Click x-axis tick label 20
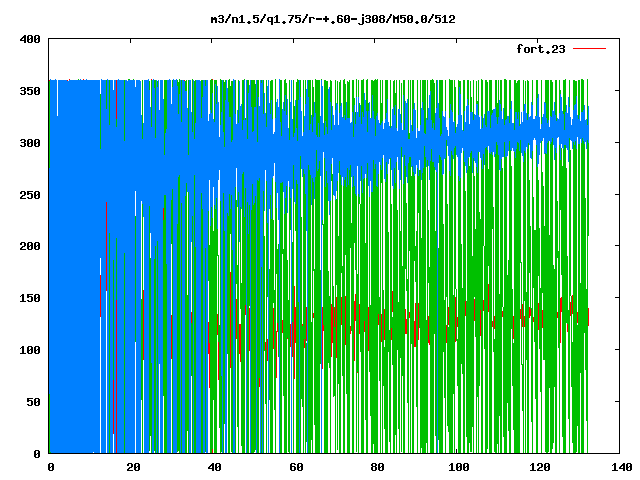This screenshot has width=640, height=480. click(x=133, y=467)
